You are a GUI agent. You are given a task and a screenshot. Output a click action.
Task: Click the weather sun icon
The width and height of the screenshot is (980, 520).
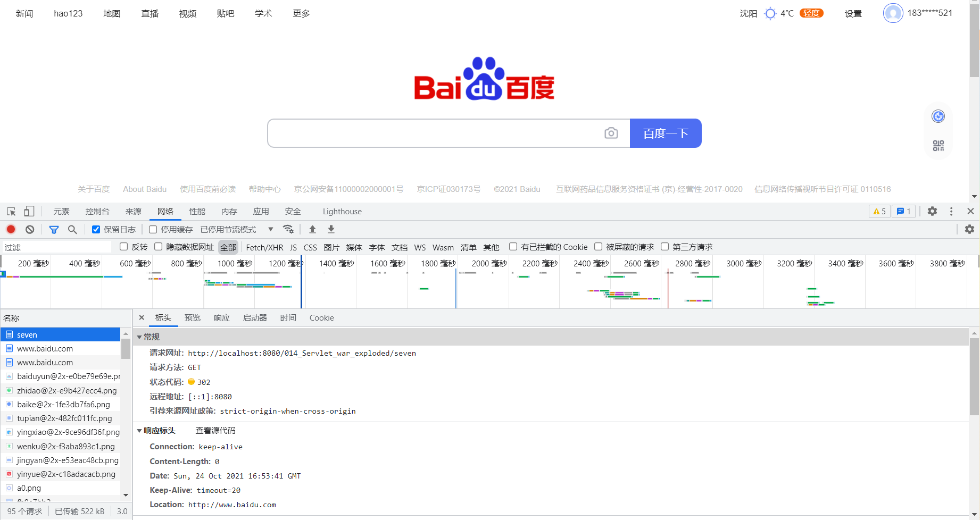pyautogui.click(x=770, y=13)
